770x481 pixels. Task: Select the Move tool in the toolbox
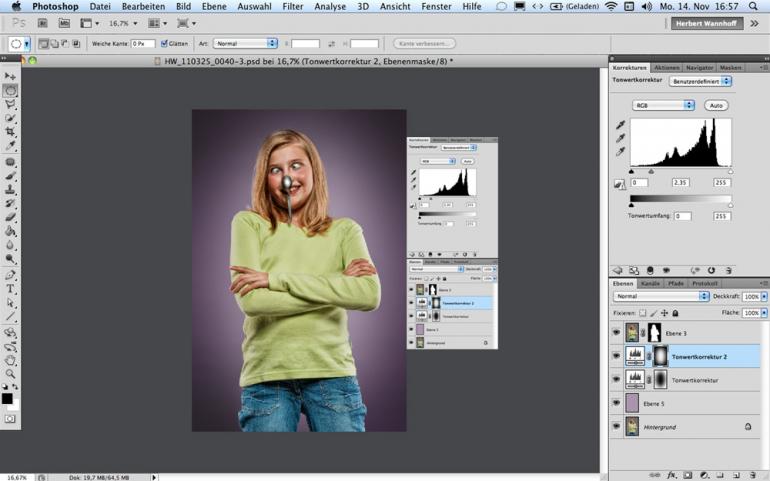(10, 76)
